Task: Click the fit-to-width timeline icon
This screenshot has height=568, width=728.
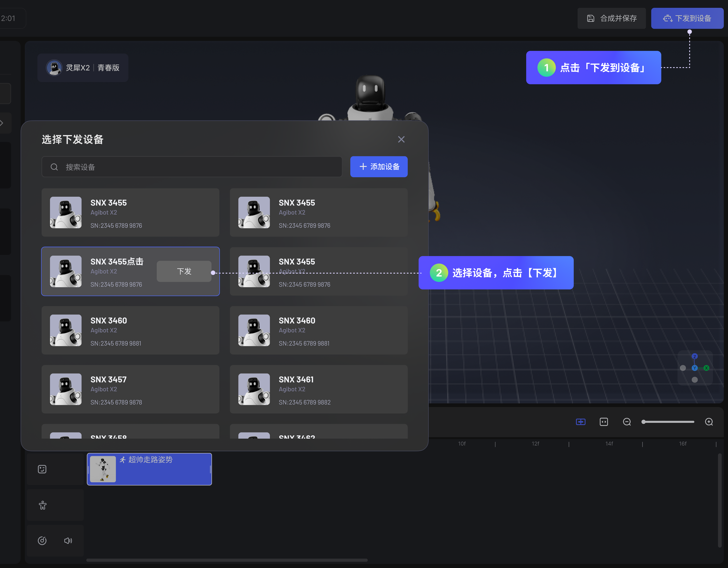Action: pos(604,422)
